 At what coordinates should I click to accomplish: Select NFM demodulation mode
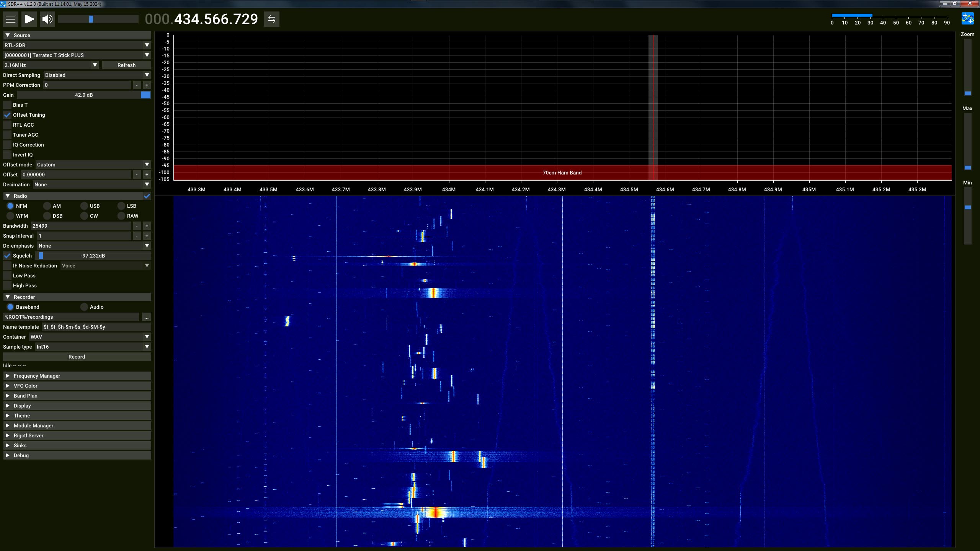click(x=10, y=206)
